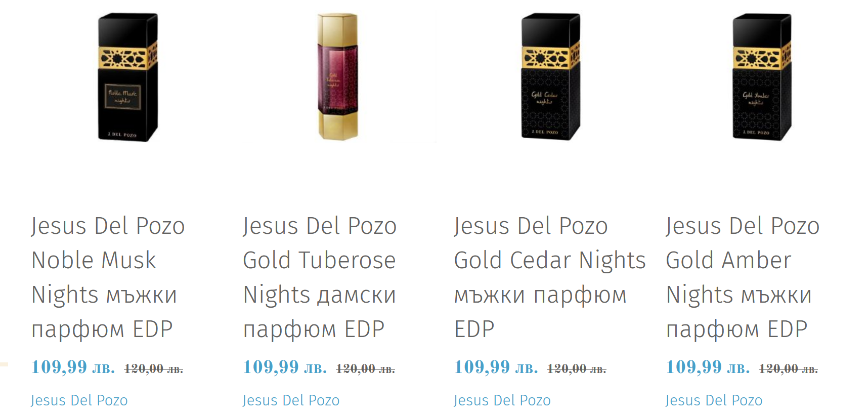The image size is (868, 414).
Task: Click the 109,99 лв. price of Gold Amber
Action: coord(708,367)
